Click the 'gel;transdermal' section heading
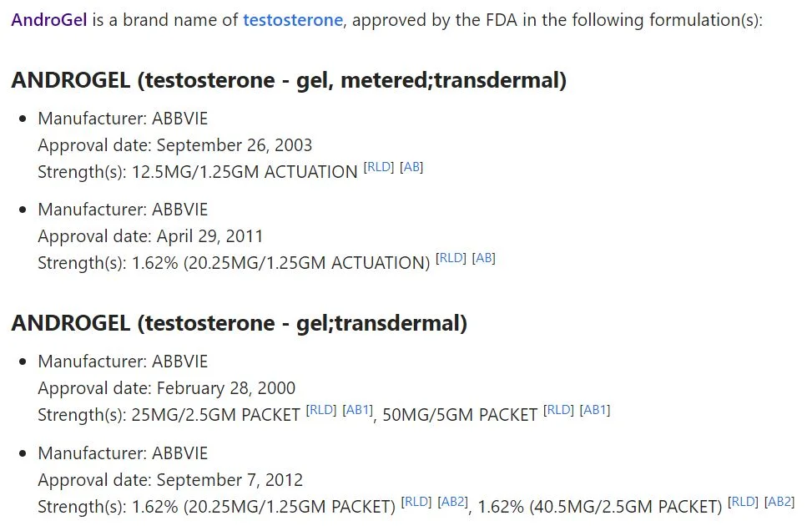 coord(239,322)
